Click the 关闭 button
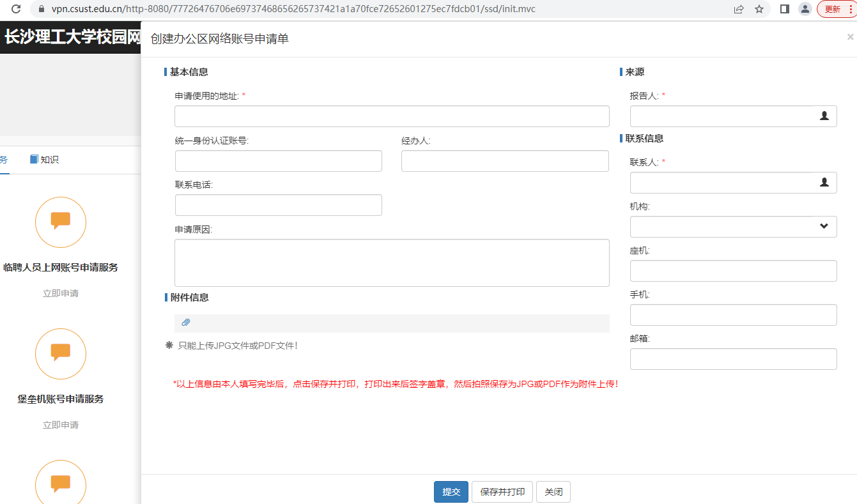The image size is (857, 504). click(553, 492)
